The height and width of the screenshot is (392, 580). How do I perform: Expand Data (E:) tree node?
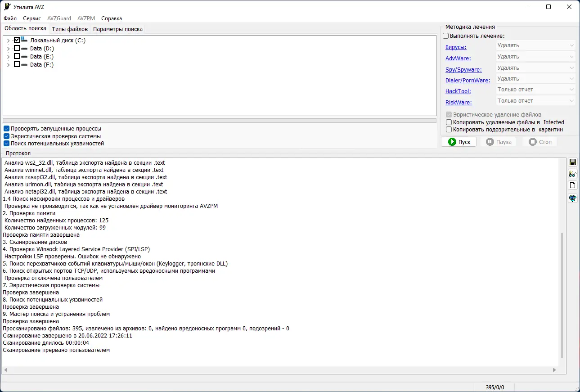8,57
